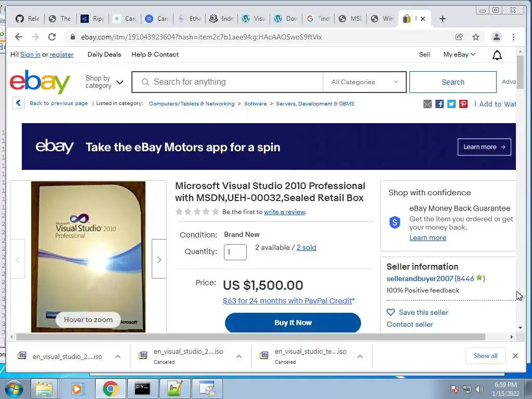Image resolution: width=532 pixels, height=399 pixels.
Task: Click Learn more on the Motors banner
Action: (x=484, y=147)
